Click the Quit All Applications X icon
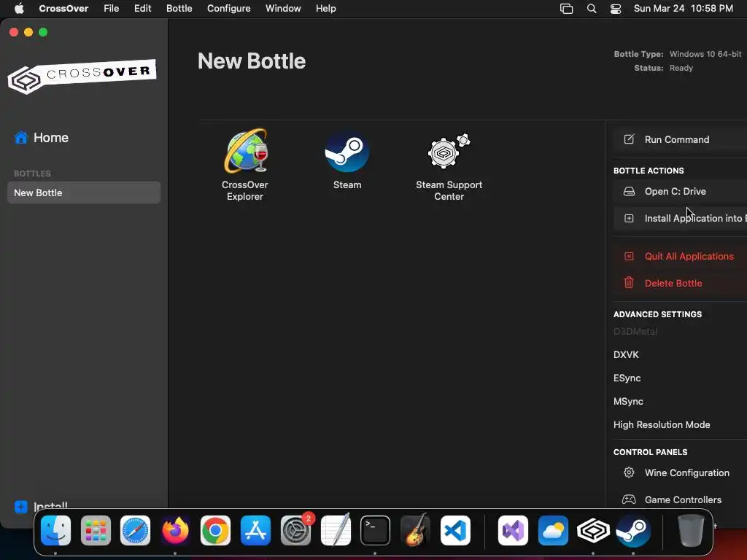Image resolution: width=747 pixels, height=560 pixels. 629,256
